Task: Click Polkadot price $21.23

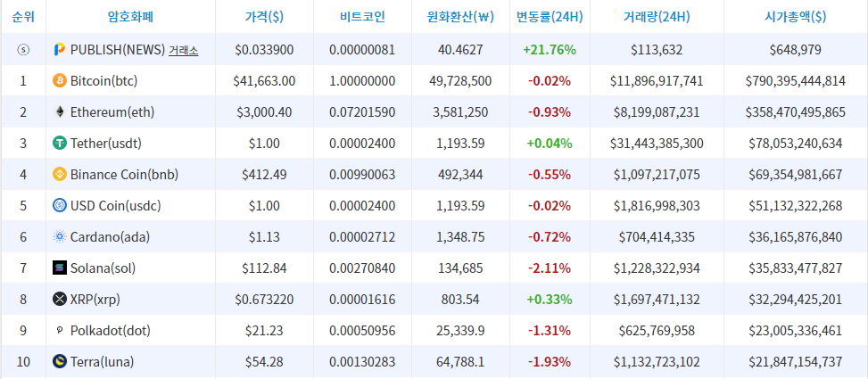Action: tap(264, 331)
